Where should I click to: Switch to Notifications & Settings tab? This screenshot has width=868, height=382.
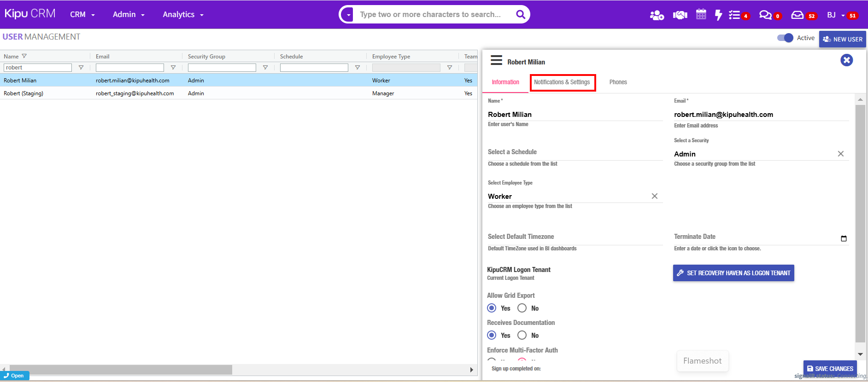click(x=562, y=82)
